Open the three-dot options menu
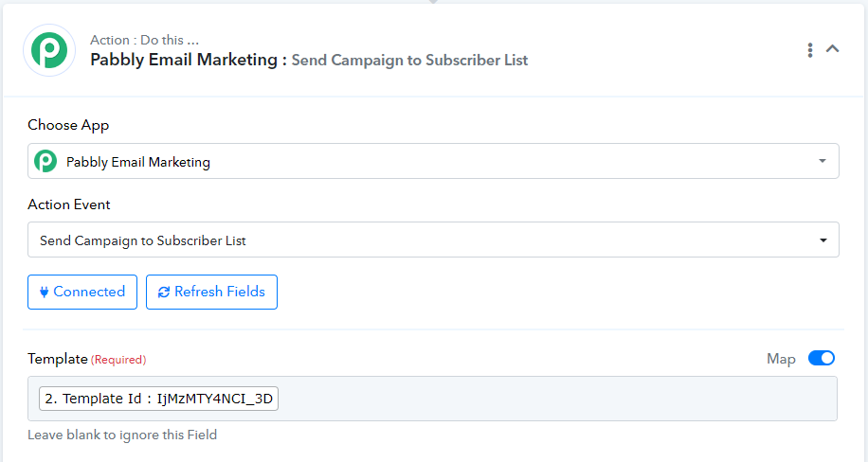 pos(810,50)
